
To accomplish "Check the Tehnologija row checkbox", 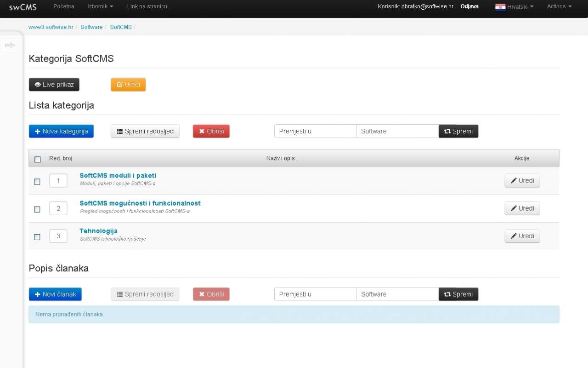I will (x=37, y=237).
